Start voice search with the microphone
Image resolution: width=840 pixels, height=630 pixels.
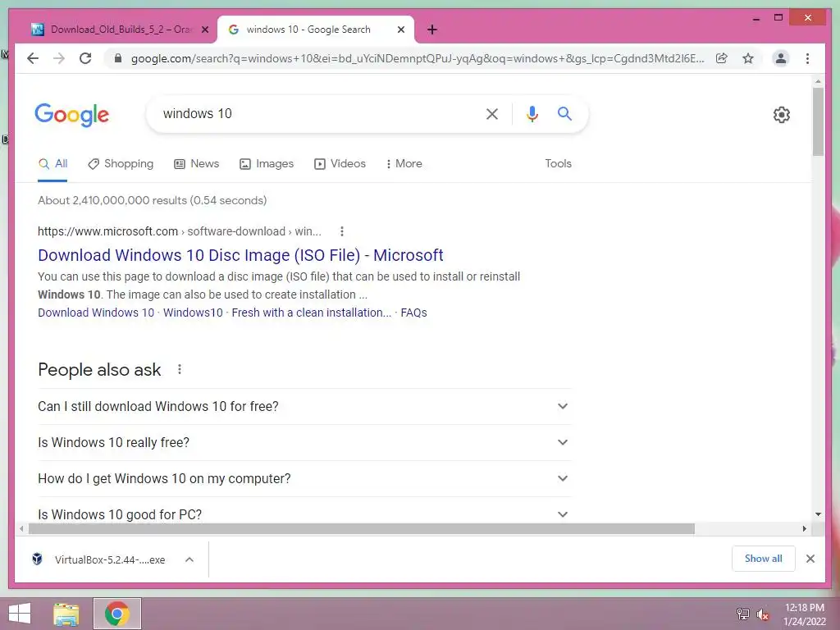pos(532,113)
